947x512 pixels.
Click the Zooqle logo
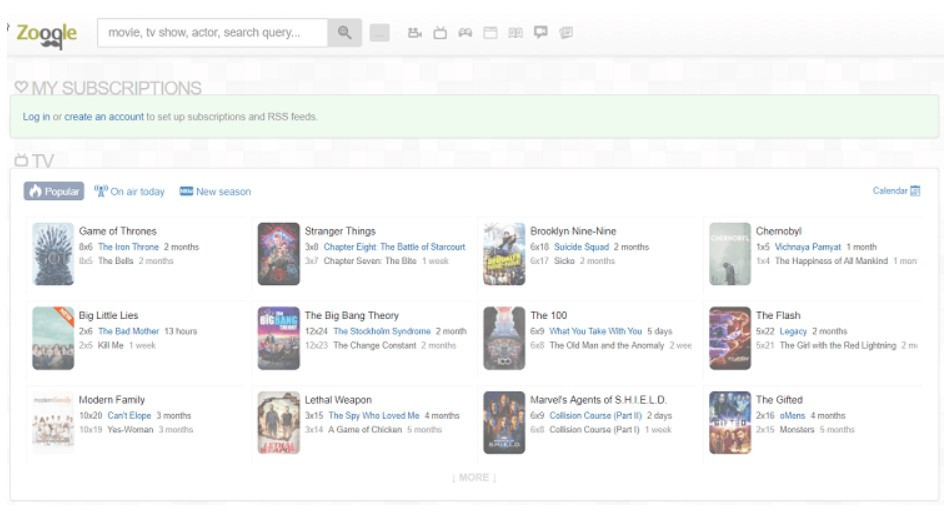pos(47,34)
